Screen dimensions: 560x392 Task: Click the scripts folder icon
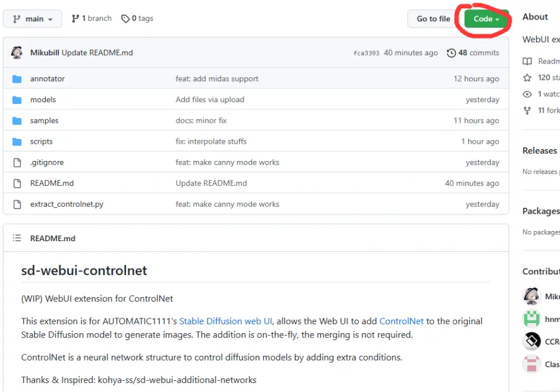(x=17, y=141)
